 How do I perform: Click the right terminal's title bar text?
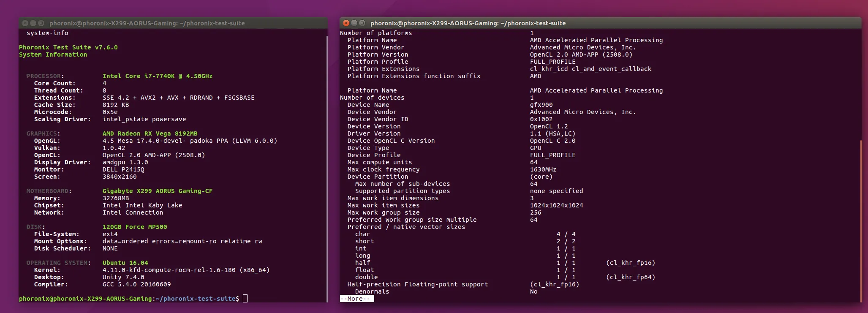(468, 23)
